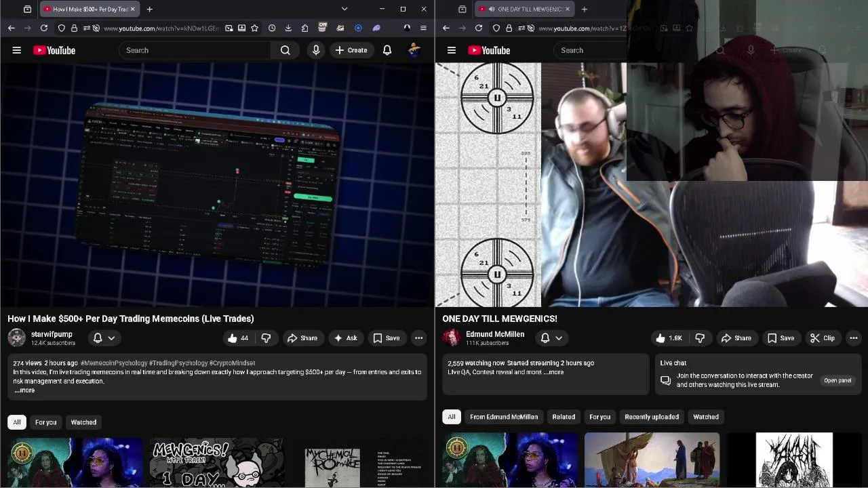Click starwifpump channel avatar
Viewport: 868px width, 488px height.
pyautogui.click(x=17, y=338)
